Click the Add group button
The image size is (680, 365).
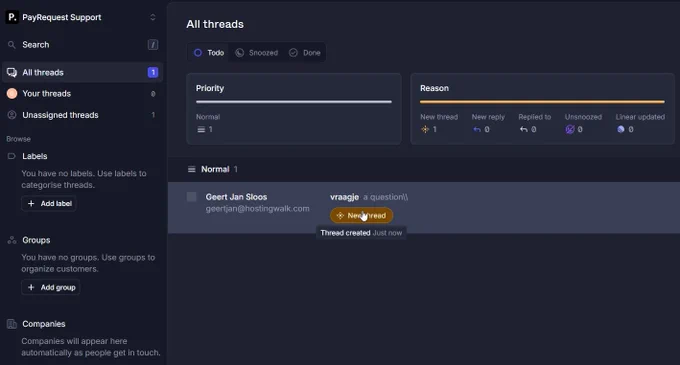(51, 287)
